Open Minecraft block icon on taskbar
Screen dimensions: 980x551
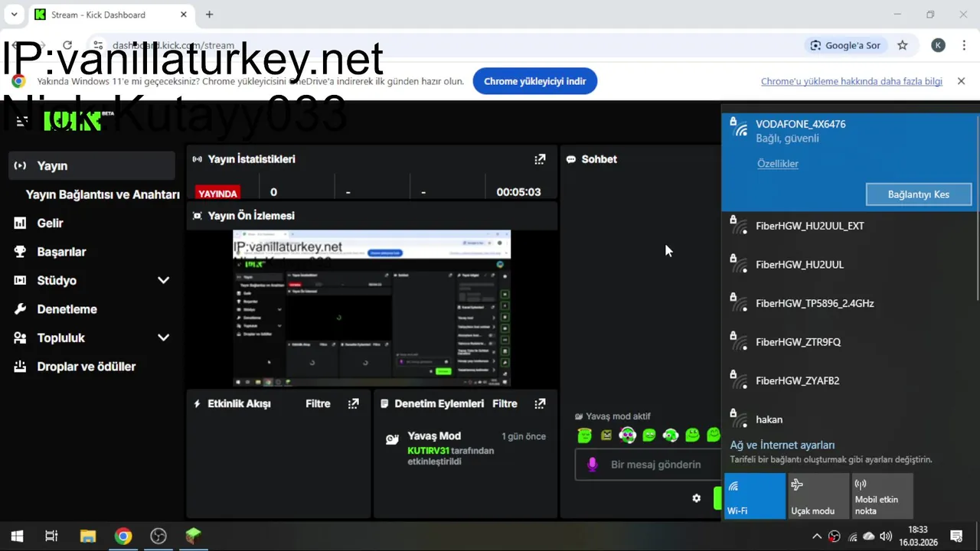[x=194, y=536]
